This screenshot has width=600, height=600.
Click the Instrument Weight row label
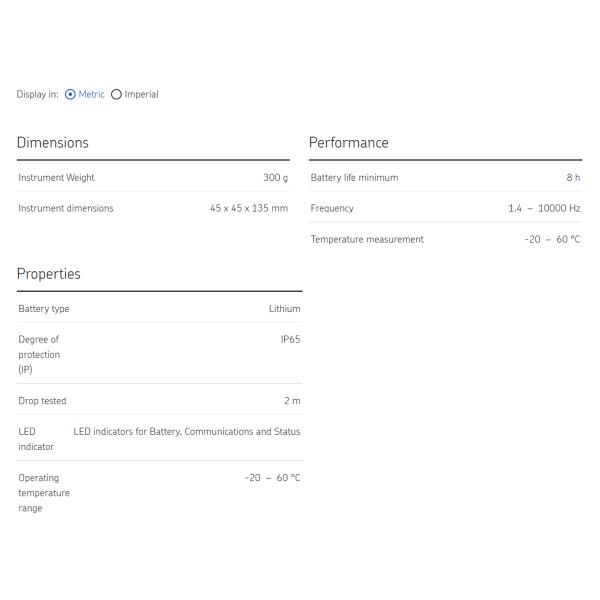[56, 178]
